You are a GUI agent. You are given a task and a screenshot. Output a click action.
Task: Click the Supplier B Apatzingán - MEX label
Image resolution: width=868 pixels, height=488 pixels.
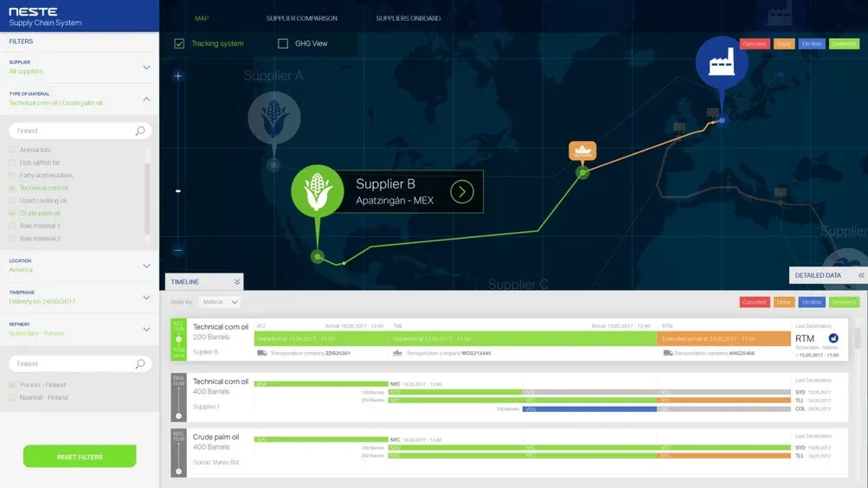pos(395,191)
